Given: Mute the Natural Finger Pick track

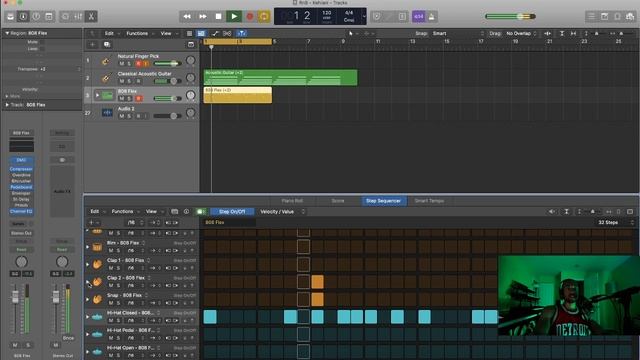Looking at the screenshot, I should (x=122, y=64).
